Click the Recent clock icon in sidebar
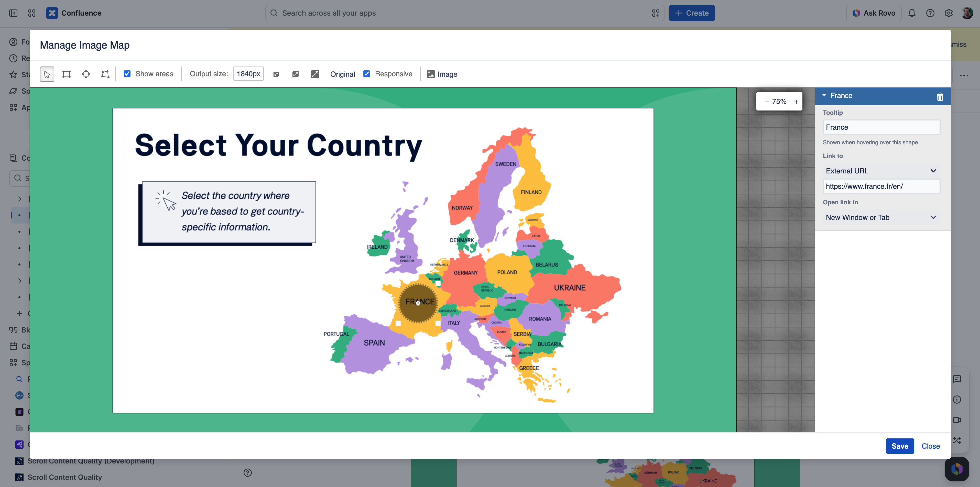 (13, 58)
